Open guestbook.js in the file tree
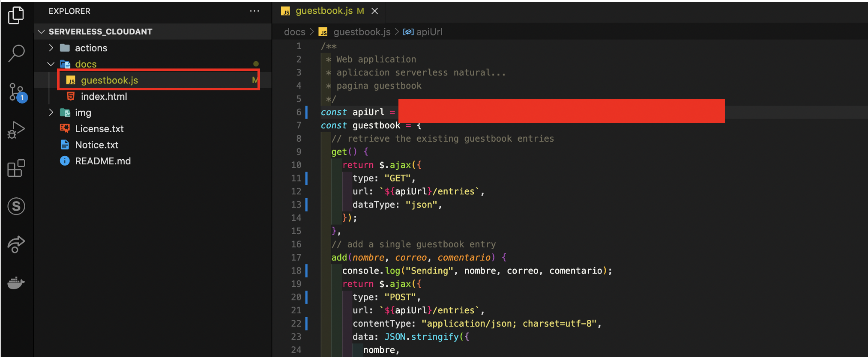 coord(109,80)
